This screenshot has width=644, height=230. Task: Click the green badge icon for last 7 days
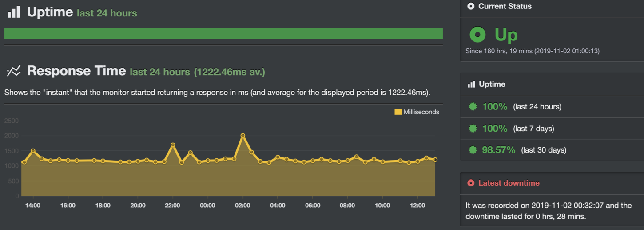tap(473, 129)
